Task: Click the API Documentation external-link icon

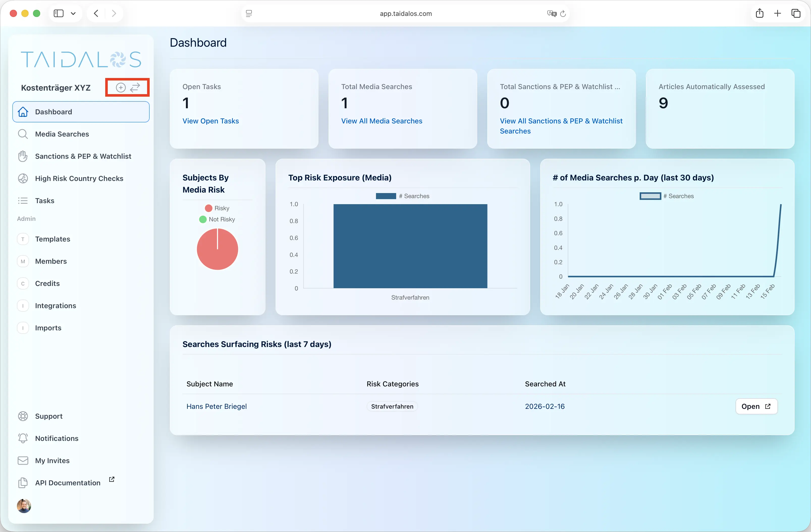Action: point(112,479)
